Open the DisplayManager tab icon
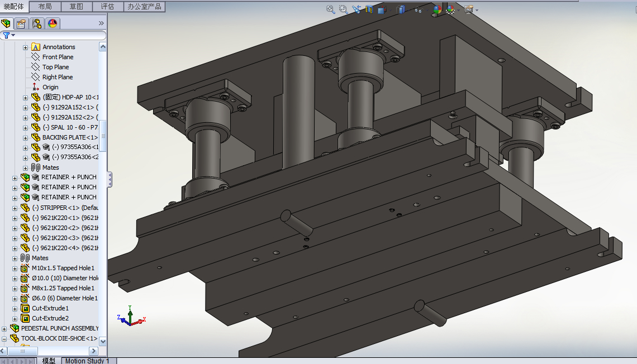This screenshot has height=364, width=637. (53, 23)
